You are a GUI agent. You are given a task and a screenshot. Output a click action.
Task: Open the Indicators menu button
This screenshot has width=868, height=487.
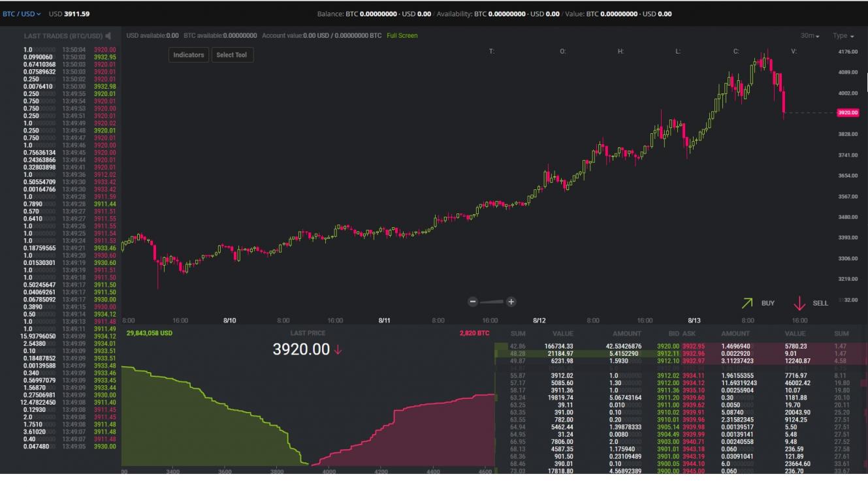tap(189, 55)
